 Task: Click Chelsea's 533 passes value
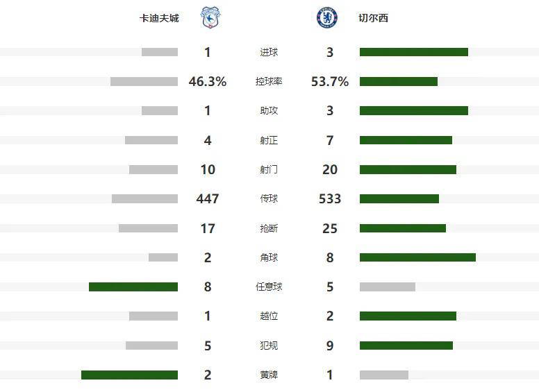tap(330, 199)
